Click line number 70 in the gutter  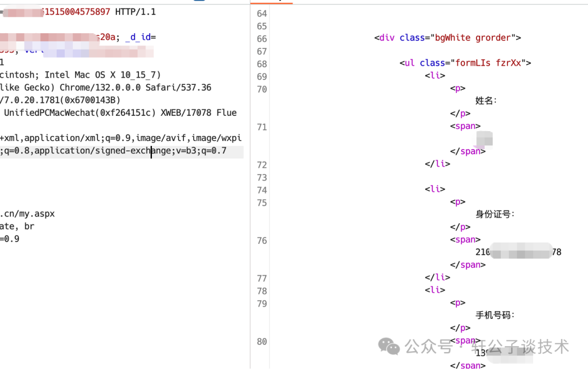point(262,89)
